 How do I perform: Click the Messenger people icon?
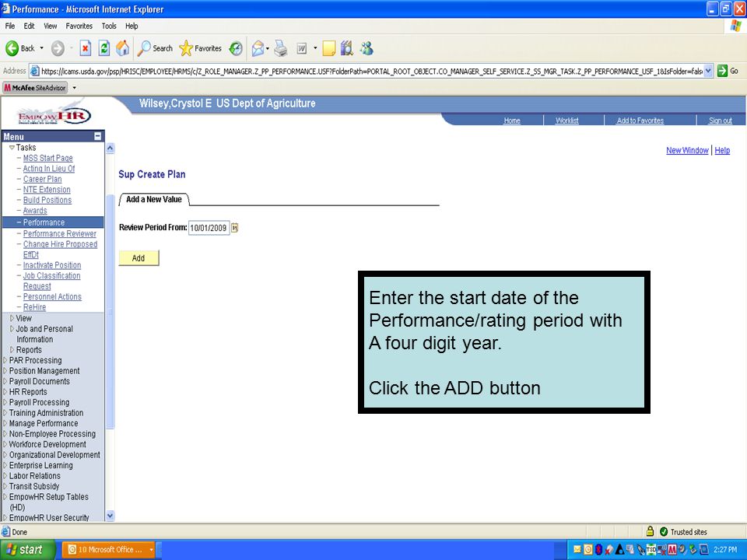click(x=366, y=48)
